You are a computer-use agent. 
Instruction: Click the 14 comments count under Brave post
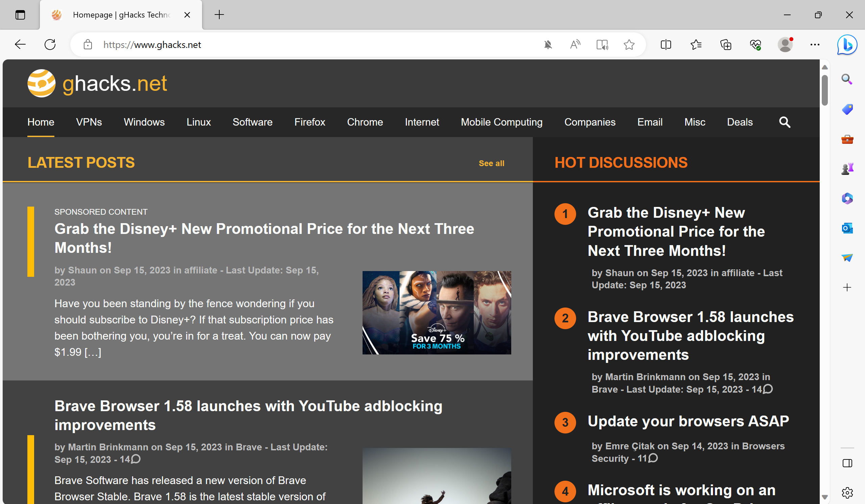click(130, 459)
